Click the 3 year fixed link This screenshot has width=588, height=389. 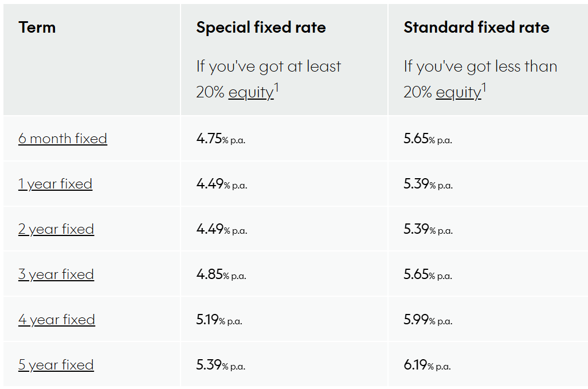(56, 274)
